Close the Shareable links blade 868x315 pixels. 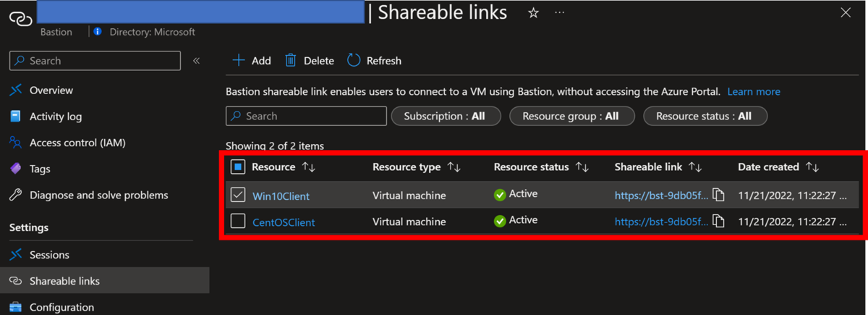tap(846, 13)
